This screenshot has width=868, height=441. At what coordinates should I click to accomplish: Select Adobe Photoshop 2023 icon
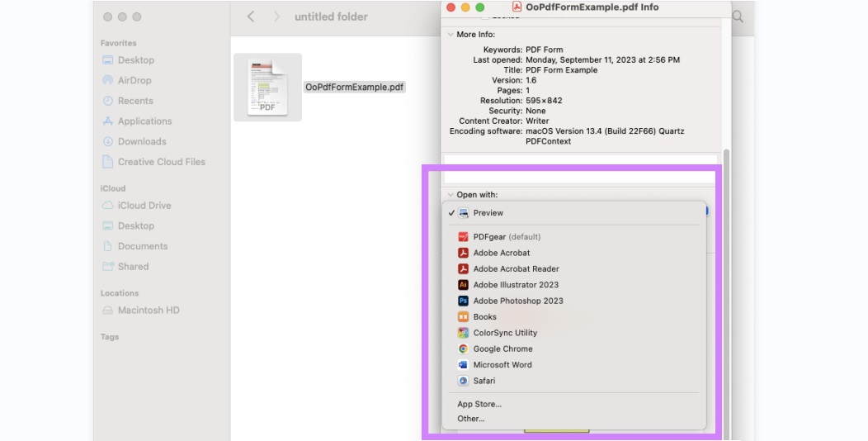pos(463,301)
